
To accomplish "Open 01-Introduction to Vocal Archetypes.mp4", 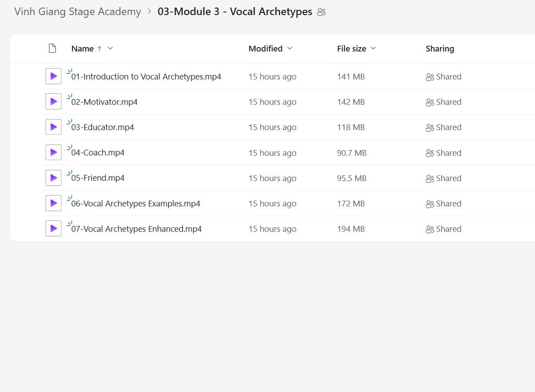I will click(146, 77).
